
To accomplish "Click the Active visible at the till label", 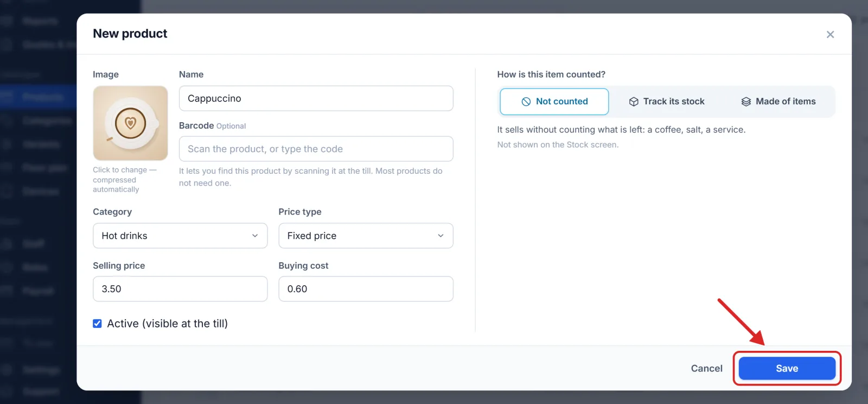I will 168,324.
